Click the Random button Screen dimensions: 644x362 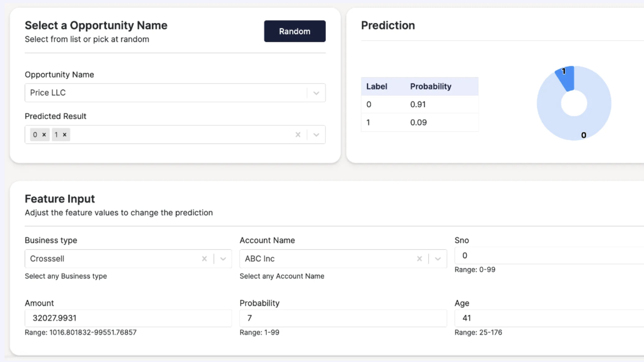[294, 31]
